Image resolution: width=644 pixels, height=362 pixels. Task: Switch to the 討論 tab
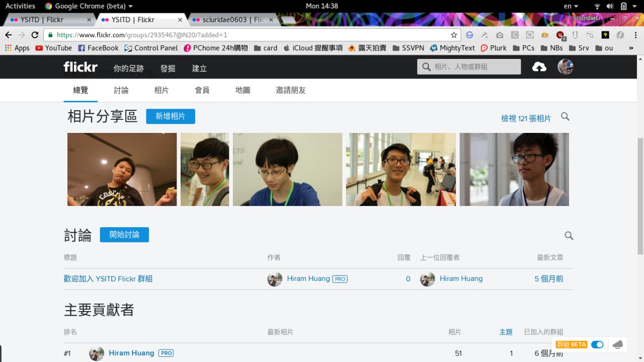coord(121,90)
